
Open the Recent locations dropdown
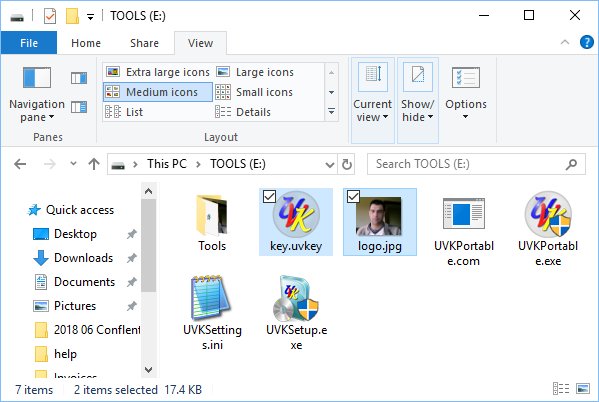tap(73, 164)
